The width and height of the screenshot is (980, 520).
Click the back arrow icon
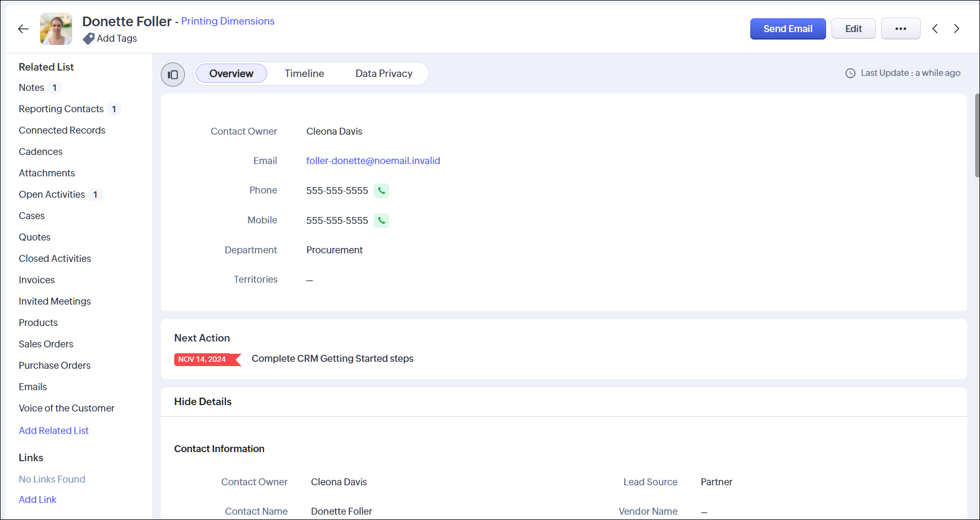23,29
